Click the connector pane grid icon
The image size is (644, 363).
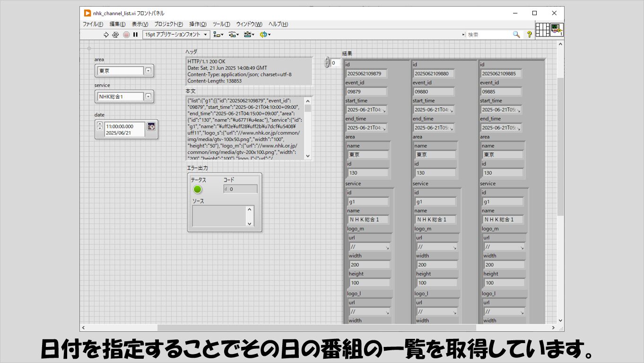click(x=542, y=30)
